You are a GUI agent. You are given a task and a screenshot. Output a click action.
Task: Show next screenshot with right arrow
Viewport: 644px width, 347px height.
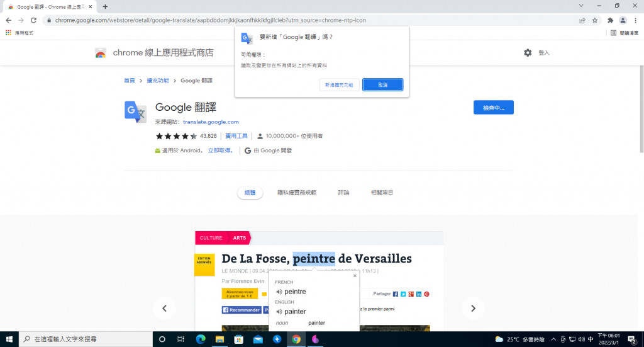tap(473, 309)
